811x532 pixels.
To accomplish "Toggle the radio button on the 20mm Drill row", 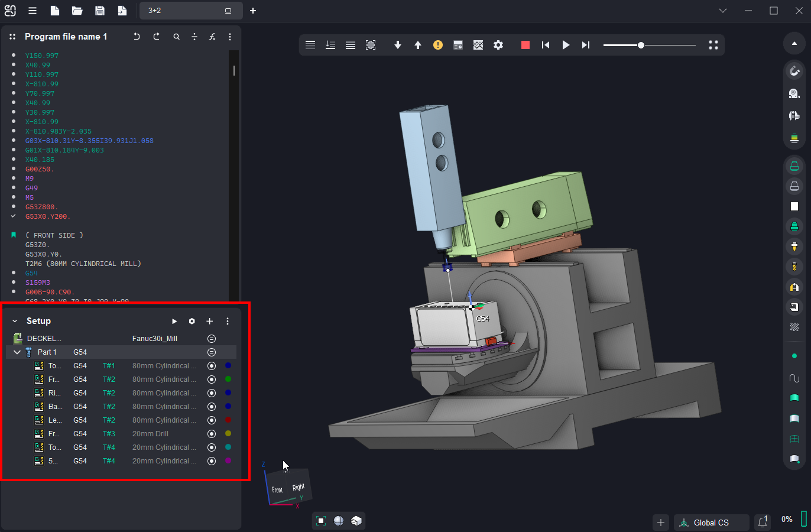I will [x=212, y=434].
